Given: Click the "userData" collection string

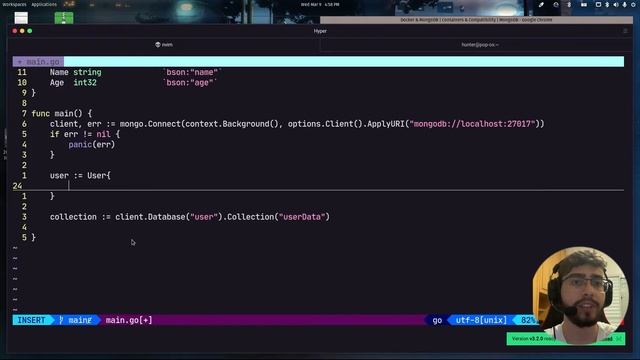Looking at the screenshot, I should (302, 217).
